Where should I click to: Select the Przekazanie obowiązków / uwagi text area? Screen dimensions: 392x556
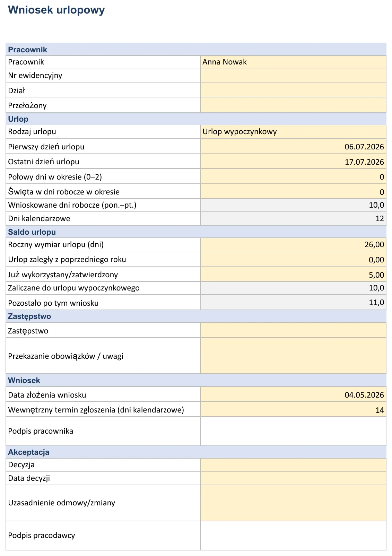[293, 356]
